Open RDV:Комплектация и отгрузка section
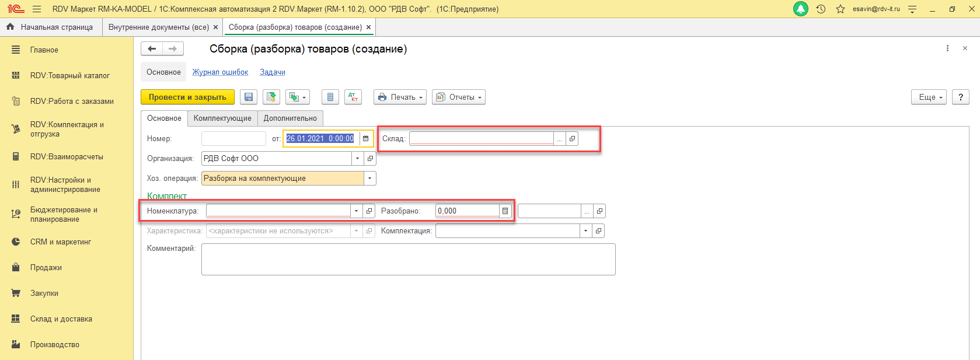 click(67, 130)
